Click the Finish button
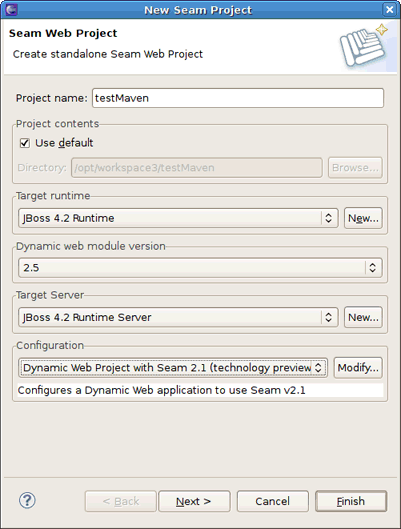401x529 pixels. point(351,501)
